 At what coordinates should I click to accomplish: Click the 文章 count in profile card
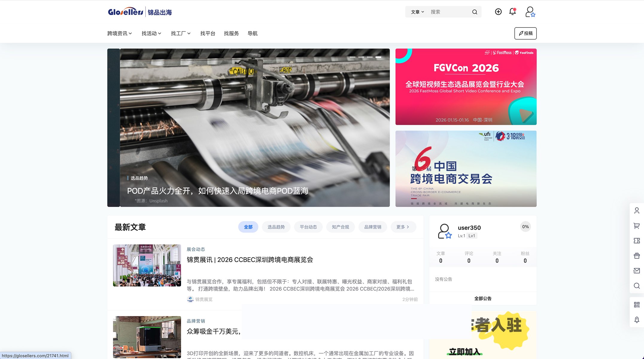(441, 257)
